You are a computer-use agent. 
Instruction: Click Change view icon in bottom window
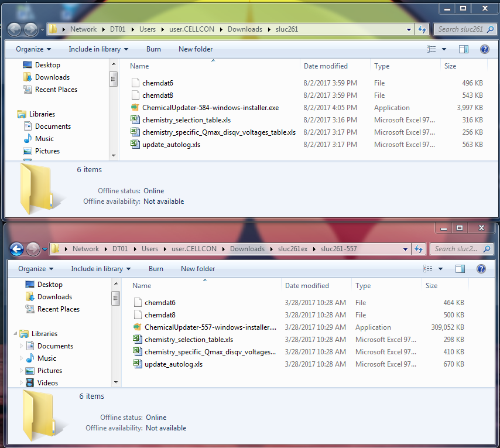point(427,269)
